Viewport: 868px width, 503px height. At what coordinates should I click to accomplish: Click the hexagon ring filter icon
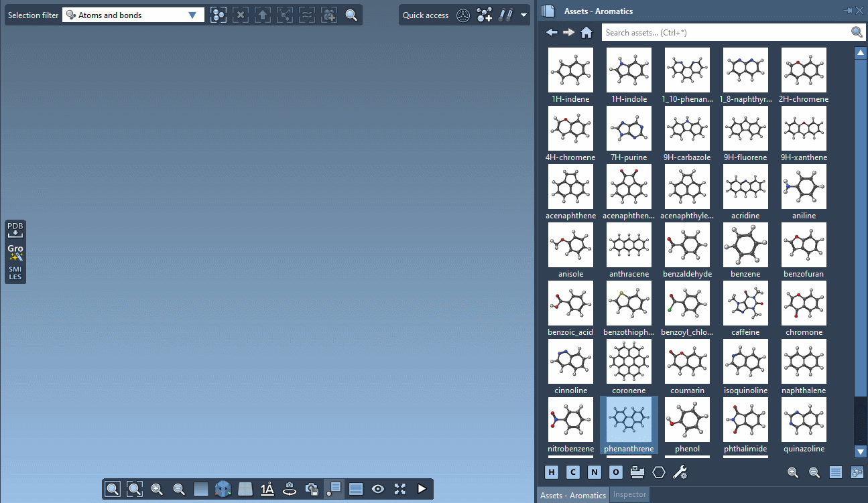click(658, 472)
